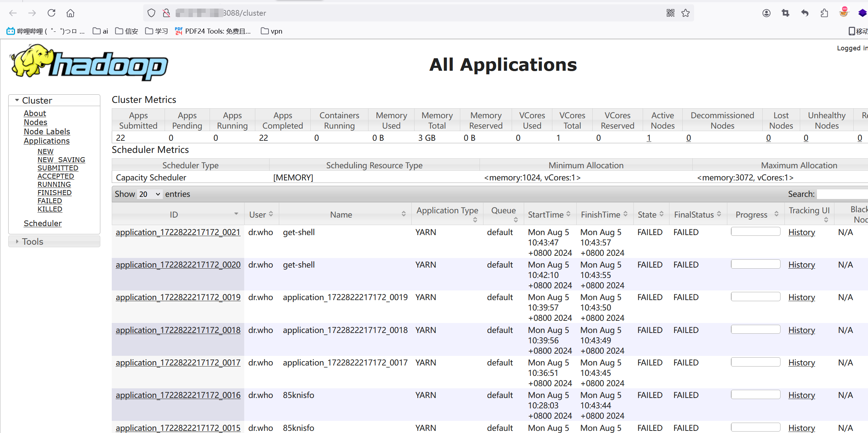Open application_1722822217172_0016 details

click(178, 395)
